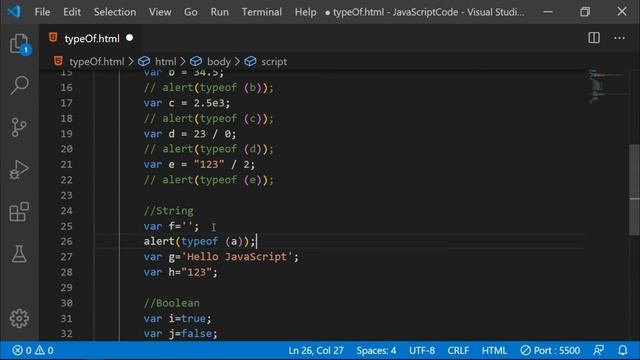Open the Run menu
This screenshot has width=640, height=360.
tap(220, 12)
